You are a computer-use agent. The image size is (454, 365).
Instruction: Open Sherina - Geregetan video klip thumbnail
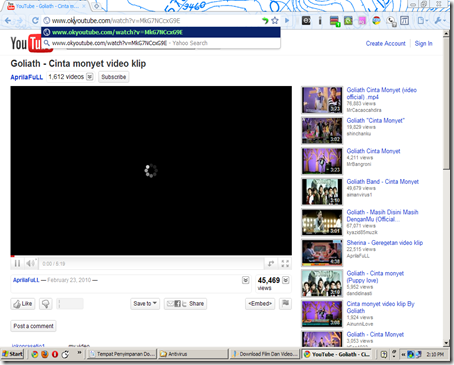click(x=322, y=253)
